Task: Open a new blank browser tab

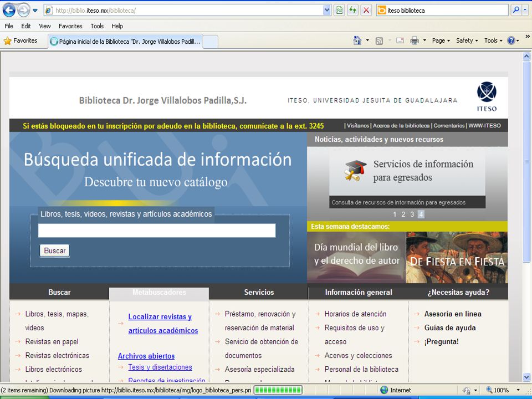Action: (x=211, y=42)
